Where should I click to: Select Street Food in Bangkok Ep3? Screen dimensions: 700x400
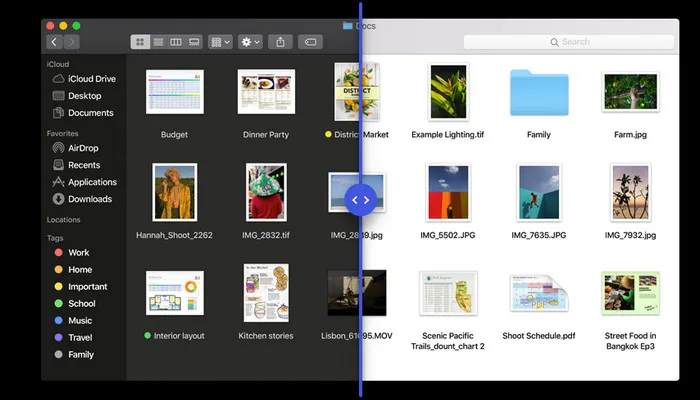click(630, 293)
